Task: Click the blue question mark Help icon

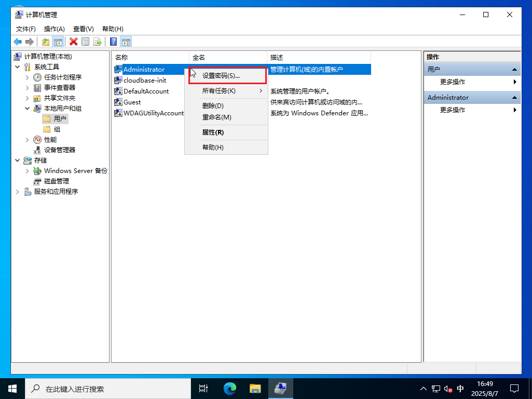Action: pos(114,42)
